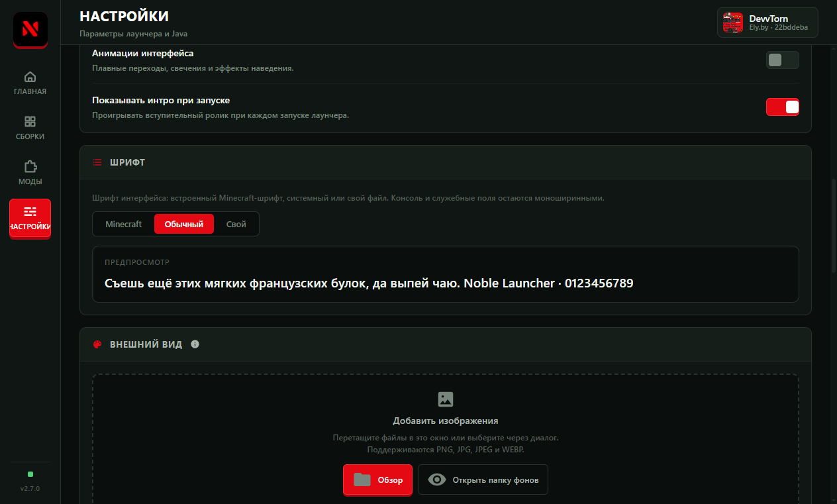Enable the Анимации интерфейса toggle
This screenshot has width=837, height=504.
pyautogui.click(x=782, y=60)
